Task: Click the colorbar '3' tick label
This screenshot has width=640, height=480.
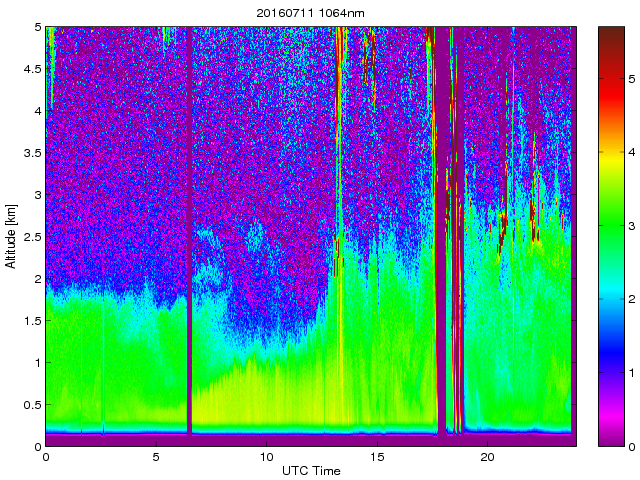Action: coord(632,226)
